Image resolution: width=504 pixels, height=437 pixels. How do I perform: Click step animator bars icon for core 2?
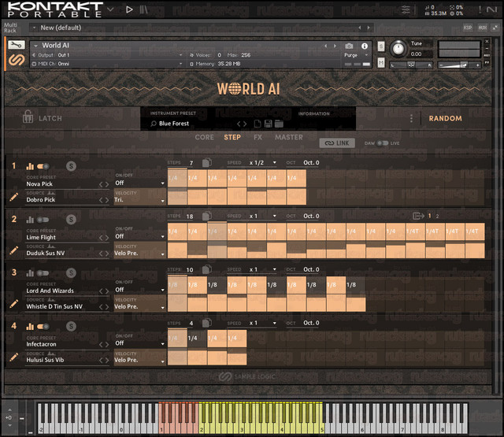pos(30,220)
